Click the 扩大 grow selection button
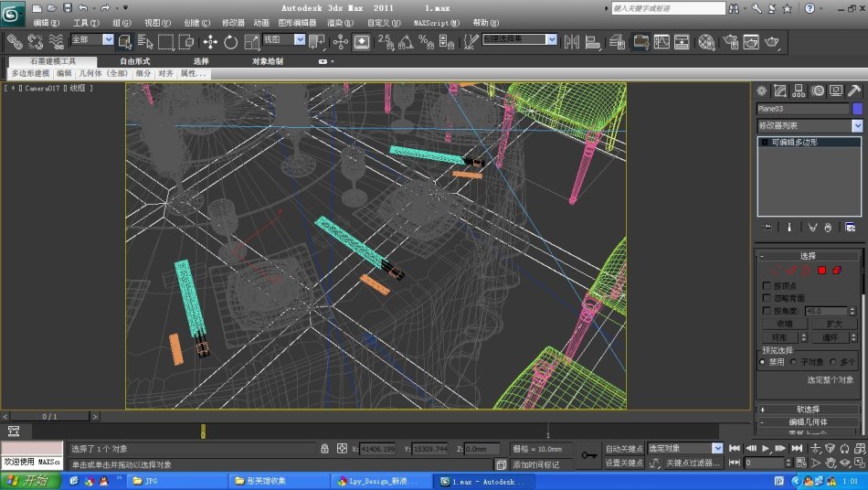The image size is (868, 490). tap(834, 324)
